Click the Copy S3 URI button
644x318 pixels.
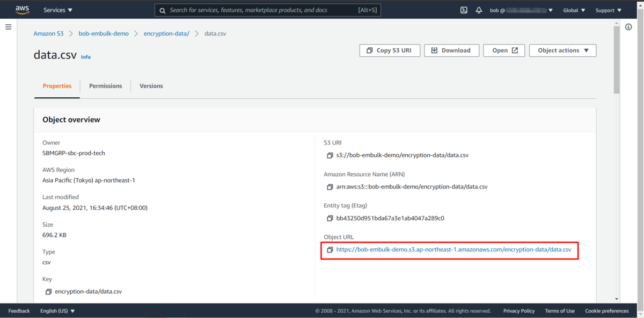coord(389,50)
